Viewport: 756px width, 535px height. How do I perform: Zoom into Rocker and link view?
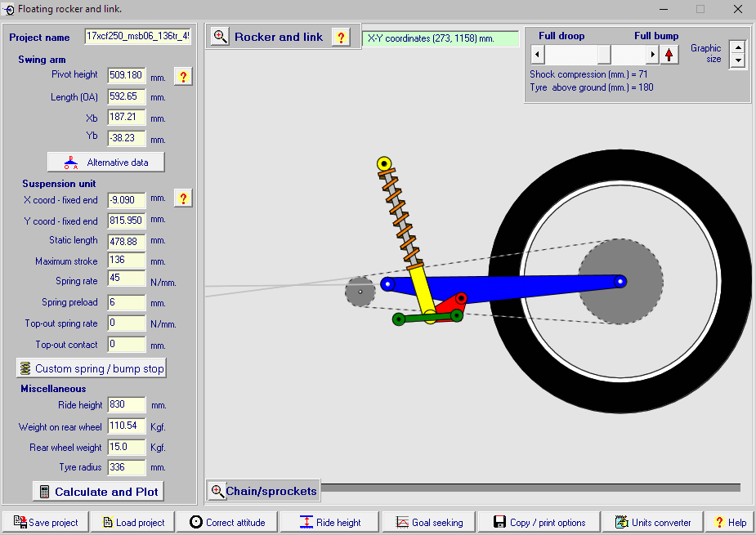[x=221, y=37]
